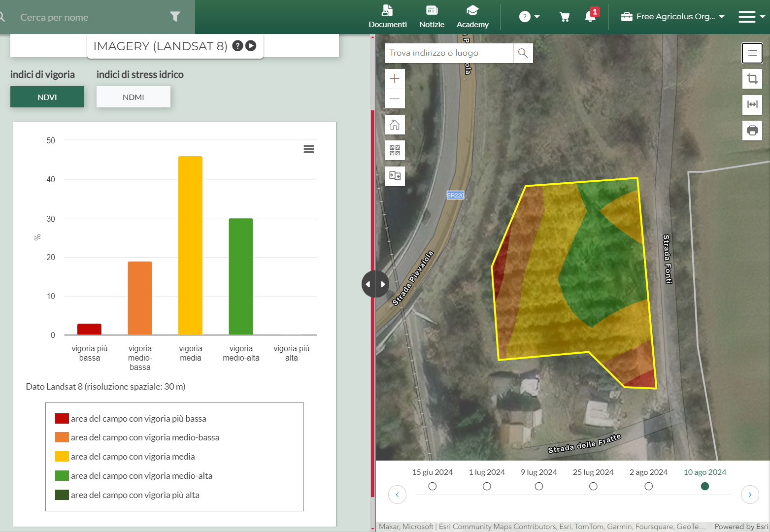The image size is (770, 532).
Task: Select the 25 lug 2024 image date
Action: pos(593,486)
